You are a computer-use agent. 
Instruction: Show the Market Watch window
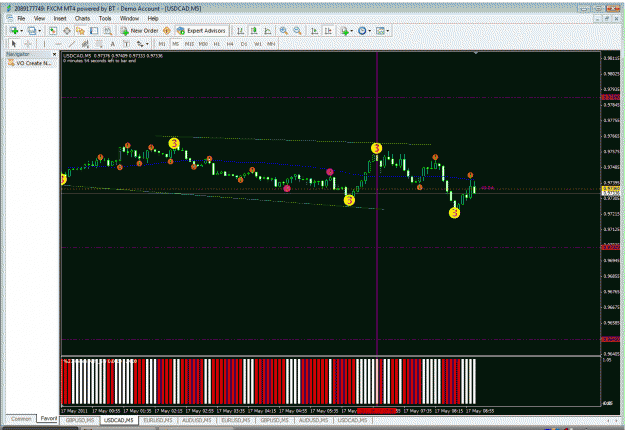[53, 31]
